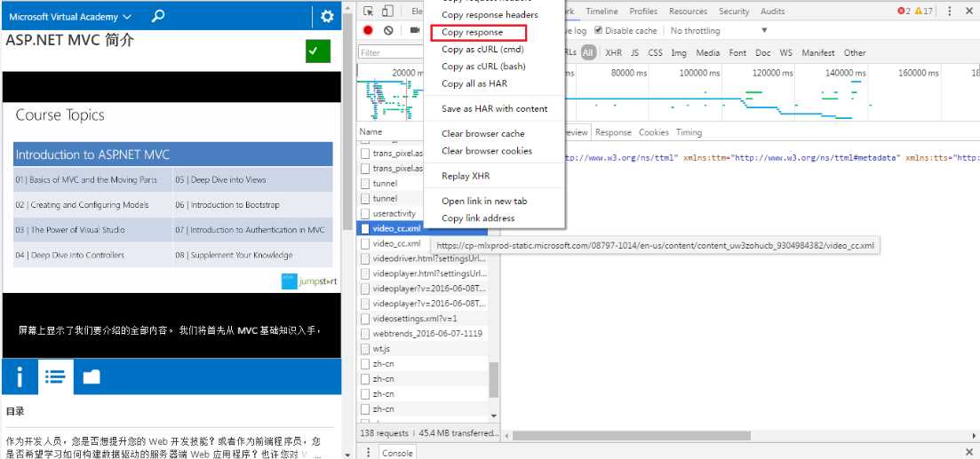Filter requests by Img type
The width and height of the screenshot is (980, 459).
679,53
